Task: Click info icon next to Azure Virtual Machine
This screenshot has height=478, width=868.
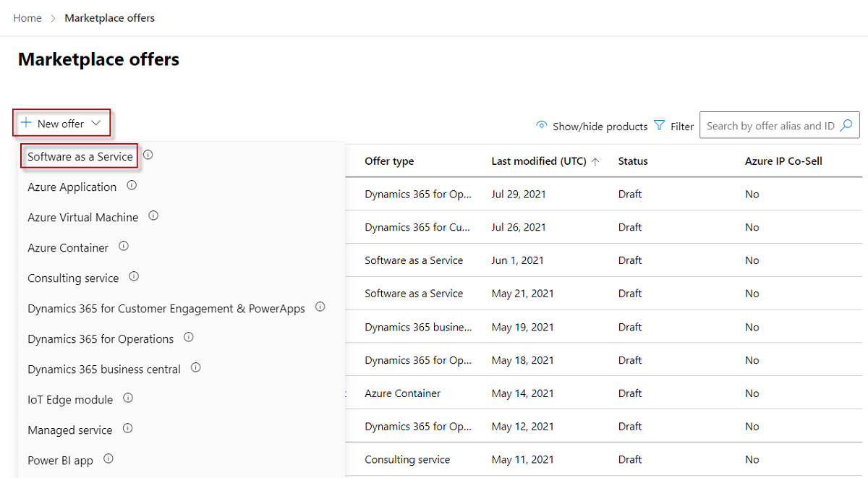Action: click(153, 216)
